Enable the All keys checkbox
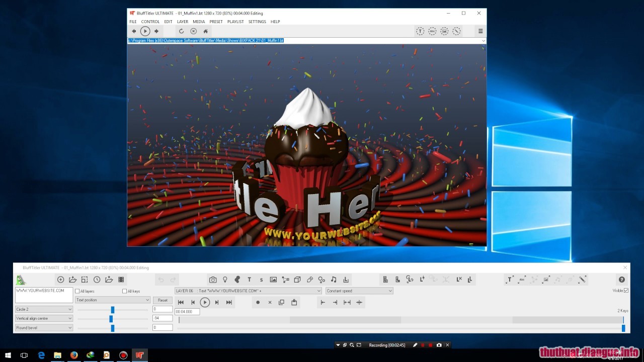Screen dimensions: 644x362 pyautogui.click(x=124, y=291)
